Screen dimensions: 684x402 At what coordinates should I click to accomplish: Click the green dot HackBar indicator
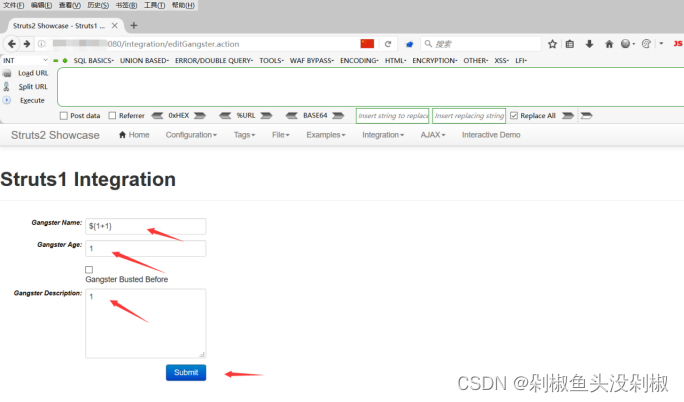65,61
